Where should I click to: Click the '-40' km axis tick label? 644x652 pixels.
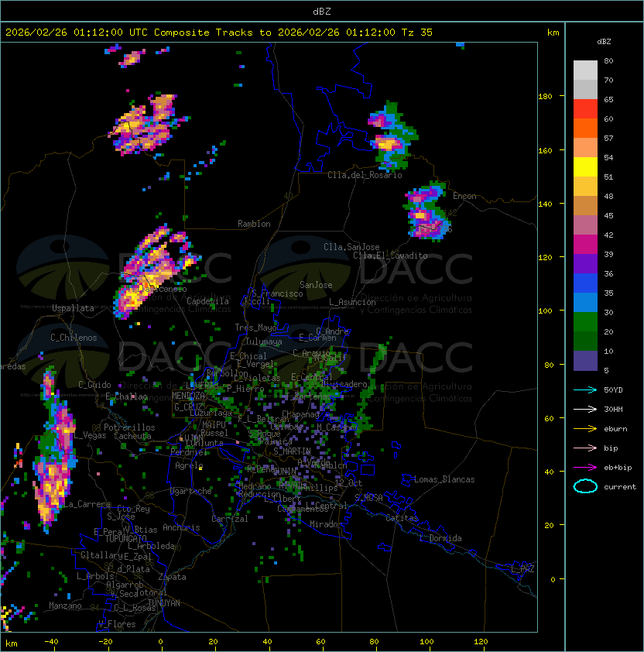click(51, 642)
